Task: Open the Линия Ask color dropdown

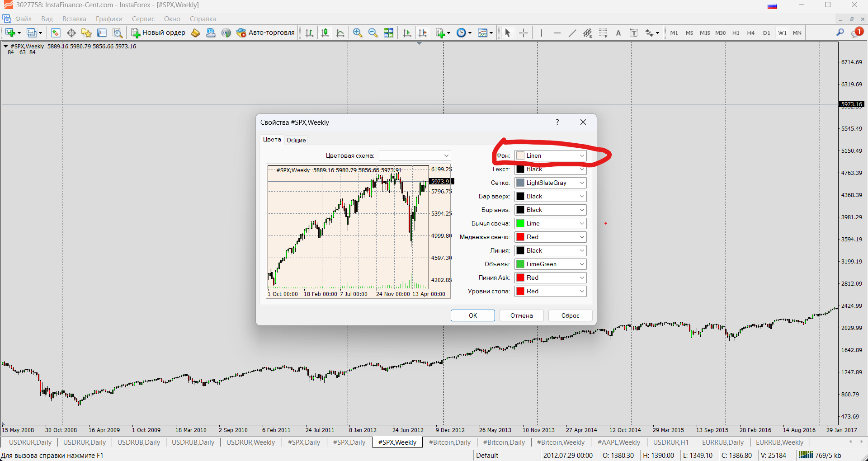Action: click(551, 278)
